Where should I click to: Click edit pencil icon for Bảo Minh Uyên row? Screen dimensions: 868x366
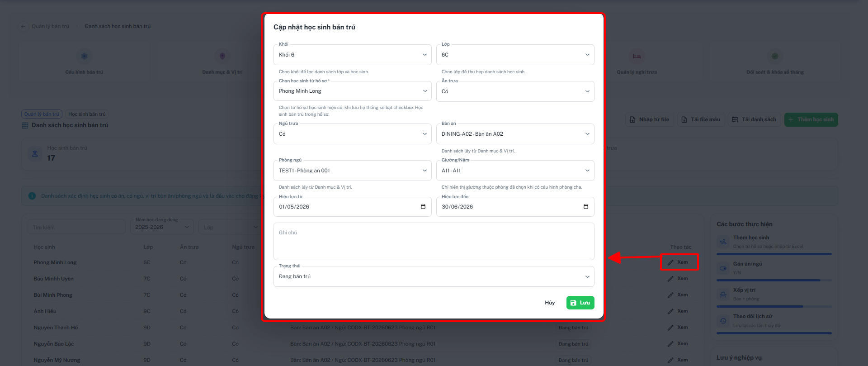click(670, 279)
